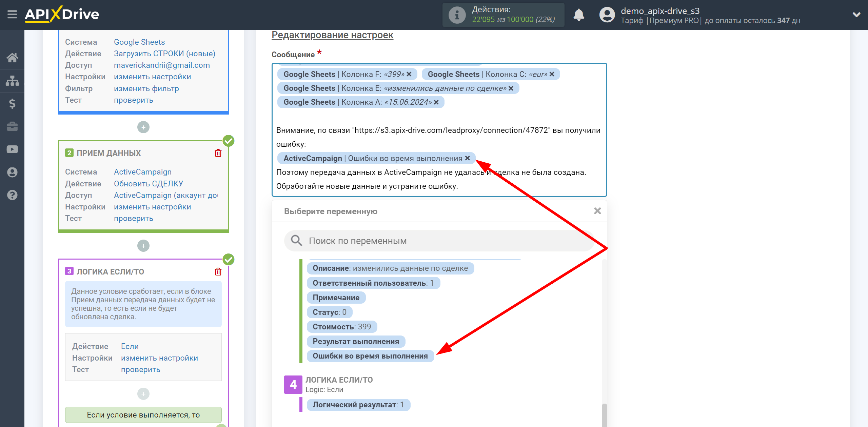
Task: Select Статус: 0 variable
Action: pyautogui.click(x=329, y=312)
